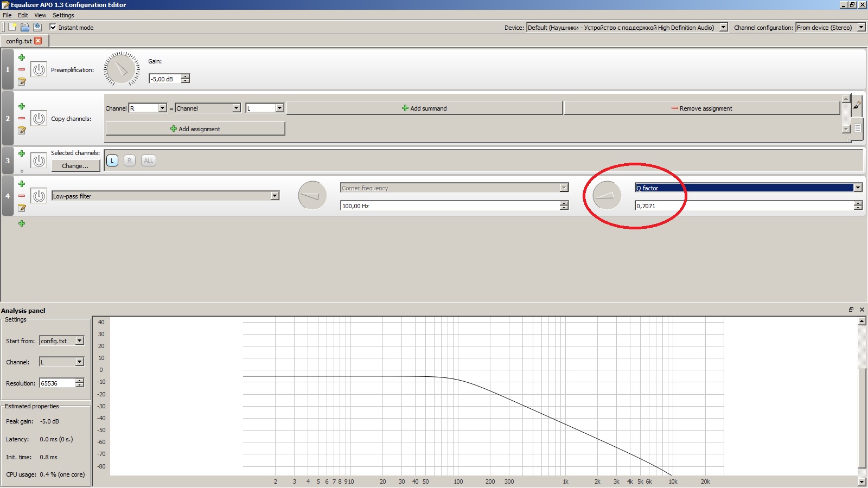Screen dimensions: 868x488
Task: Open the Edit menu
Action: pos(23,15)
